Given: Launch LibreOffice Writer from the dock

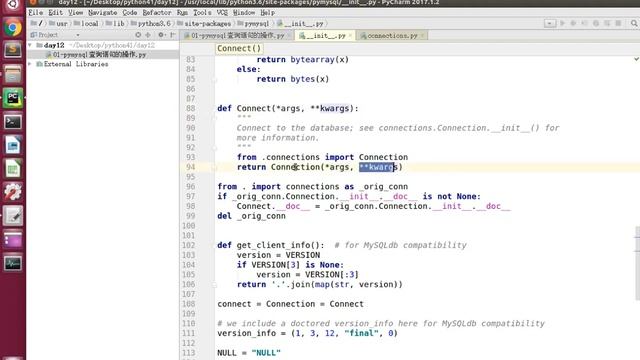Looking at the screenshot, I should tap(13, 145).
